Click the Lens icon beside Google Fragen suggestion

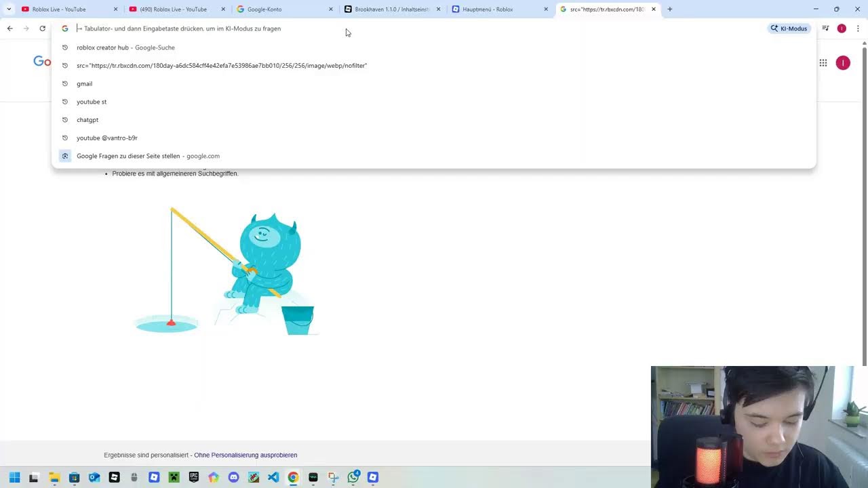tap(65, 156)
